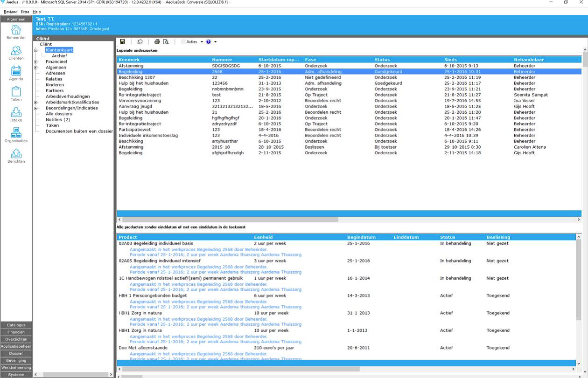This screenshot has width=588, height=378.
Task: Click the printer icon in toolbar
Action: [x=157, y=42]
